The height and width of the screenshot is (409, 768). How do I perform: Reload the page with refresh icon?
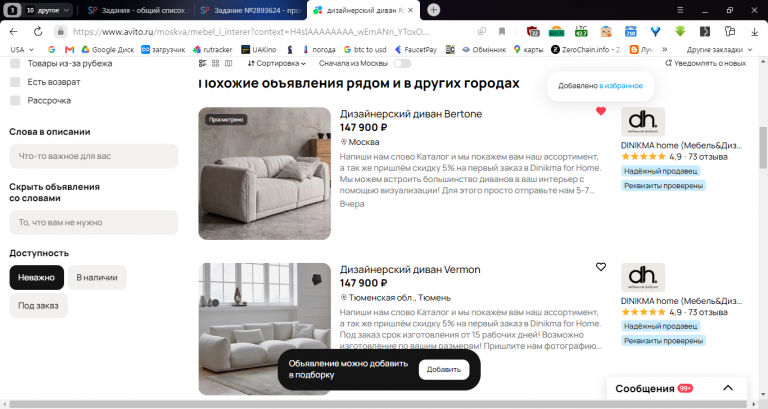(38, 31)
